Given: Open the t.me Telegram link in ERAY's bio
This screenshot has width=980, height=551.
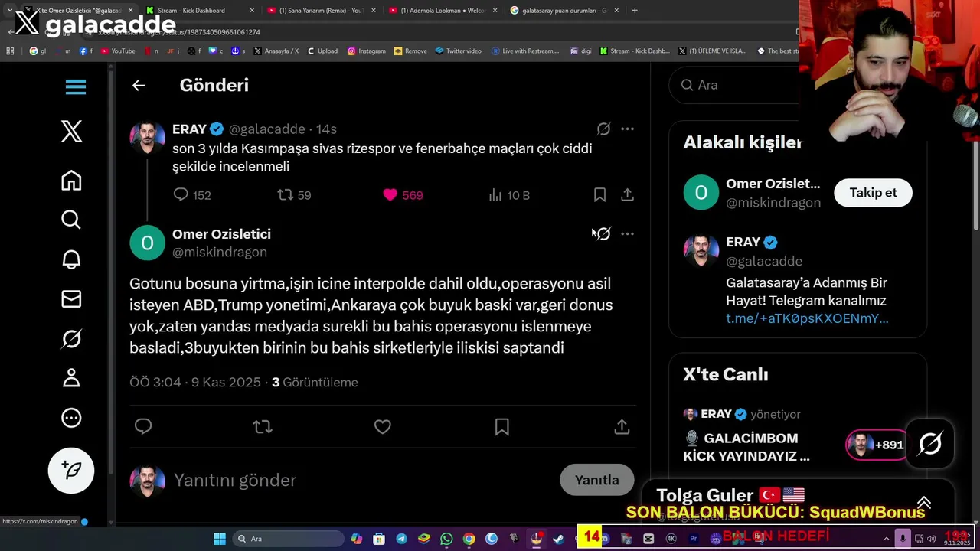Looking at the screenshot, I should tap(807, 318).
